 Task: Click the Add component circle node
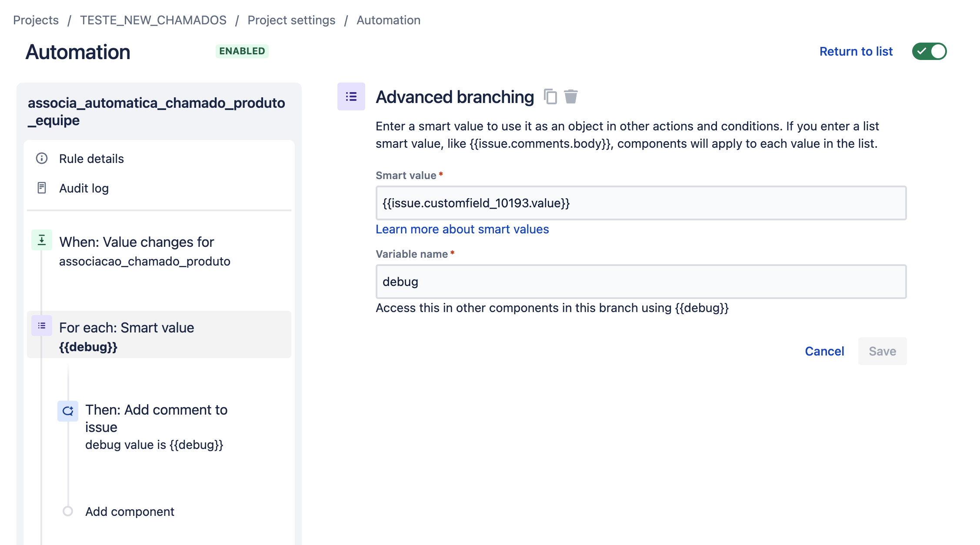(x=68, y=511)
